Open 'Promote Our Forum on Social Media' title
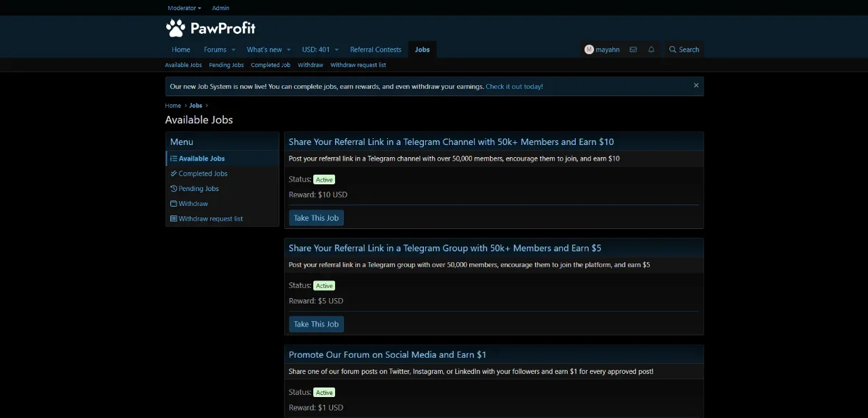868x418 pixels. pos(387,354)
